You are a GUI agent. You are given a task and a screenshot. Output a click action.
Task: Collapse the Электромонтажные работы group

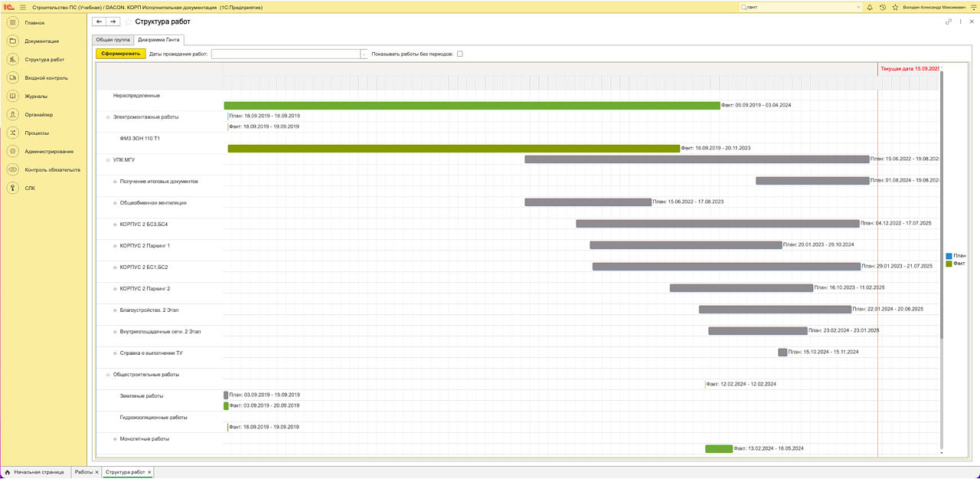tap(108, 117)
